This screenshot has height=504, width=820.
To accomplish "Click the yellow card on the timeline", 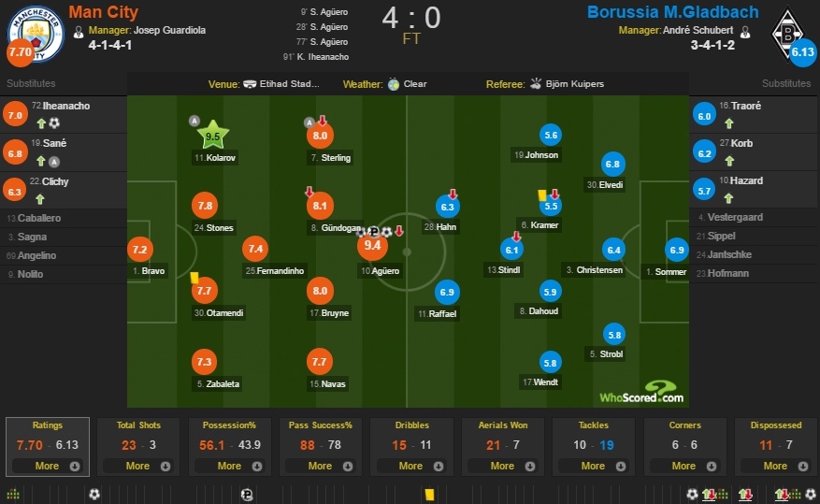I will pyautogui.click(x=427, y=494).
